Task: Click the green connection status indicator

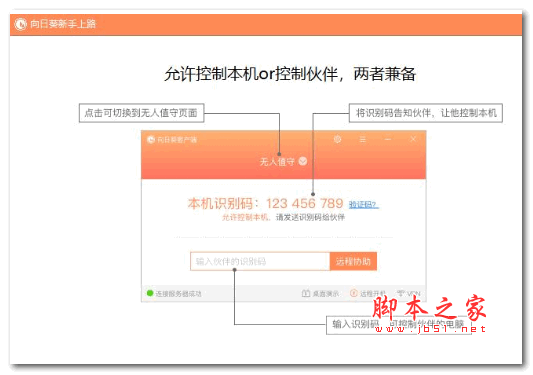Action: click(x=150, y=293)
